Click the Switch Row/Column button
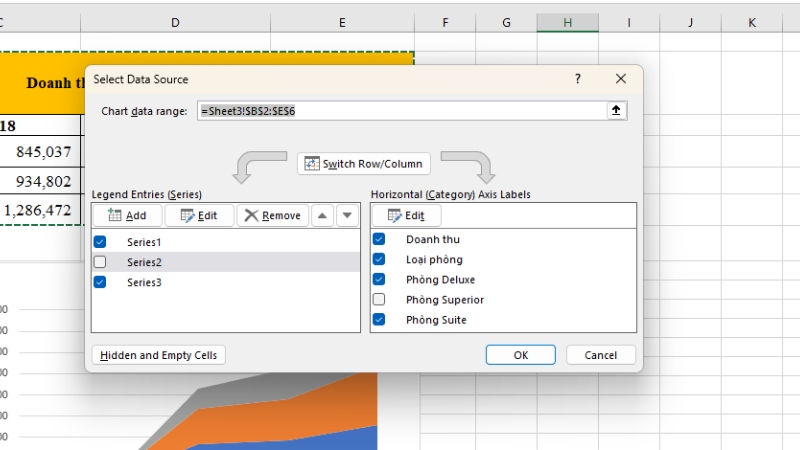Viewport: 800px width, 450px height. click(x=363, y=163)
